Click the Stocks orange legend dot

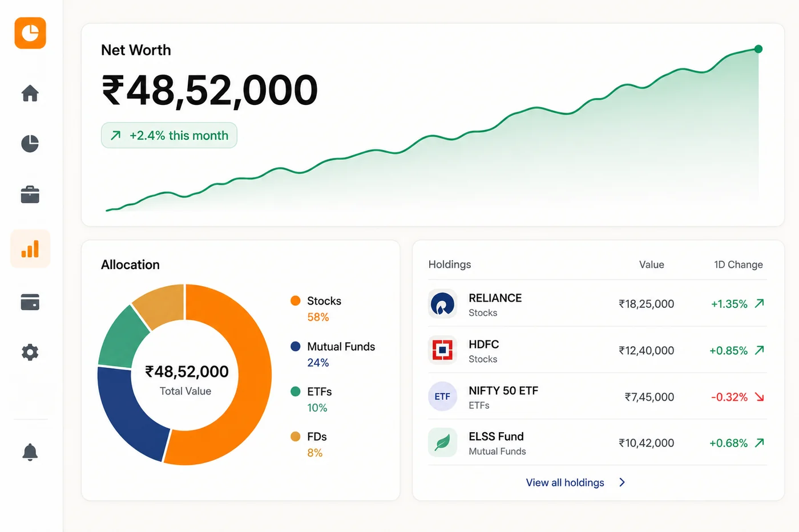coord(295,300)
